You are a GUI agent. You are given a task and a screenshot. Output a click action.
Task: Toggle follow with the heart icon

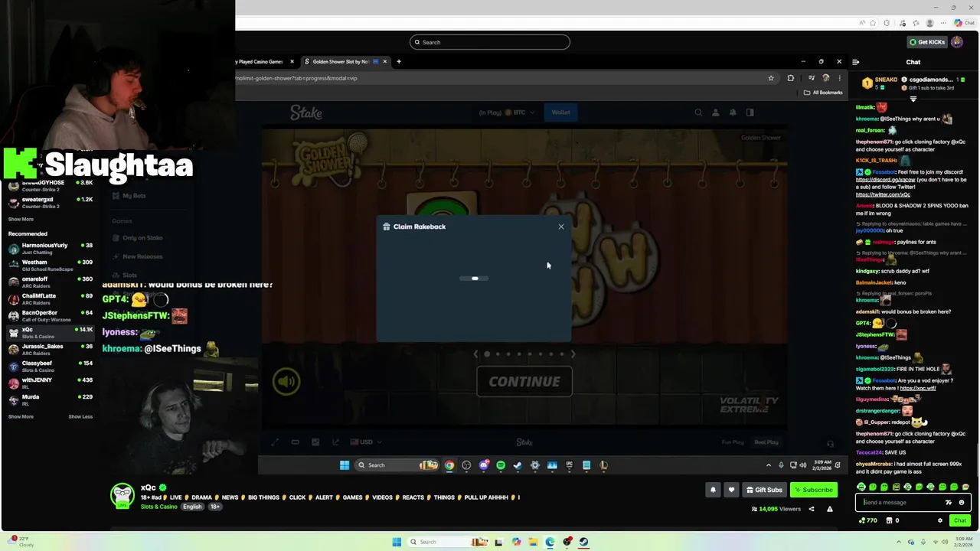coord(731,490)
